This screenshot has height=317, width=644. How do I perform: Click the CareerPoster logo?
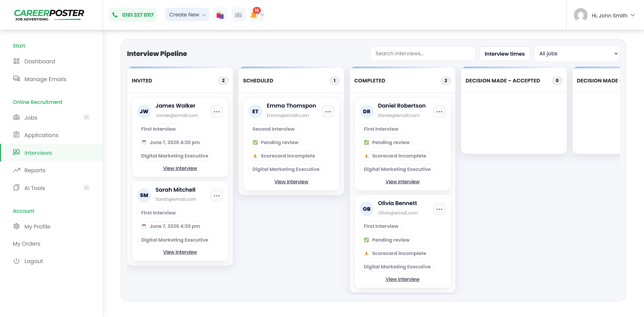(49, 15)
